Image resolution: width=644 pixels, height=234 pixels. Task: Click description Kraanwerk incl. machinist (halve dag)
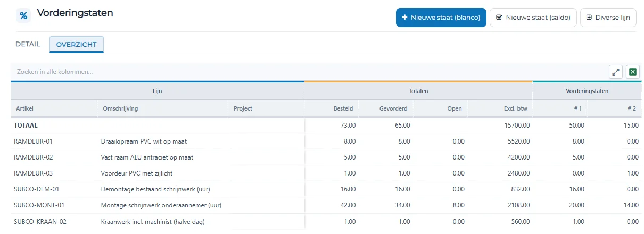tap(153, 221)
